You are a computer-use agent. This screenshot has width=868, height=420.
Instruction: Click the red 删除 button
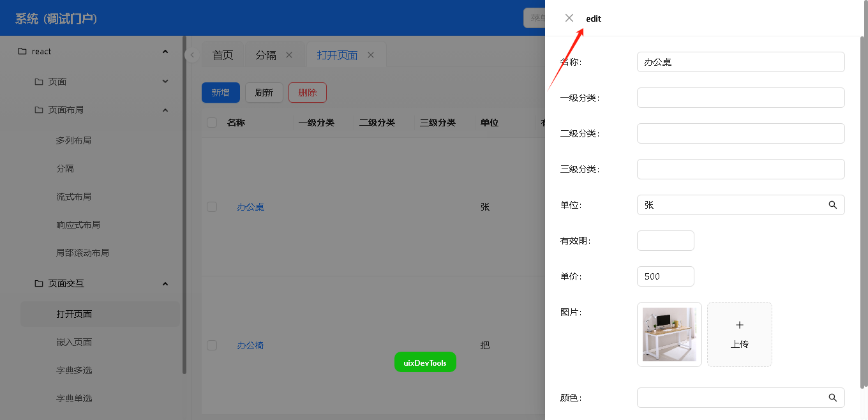(308, 93)
